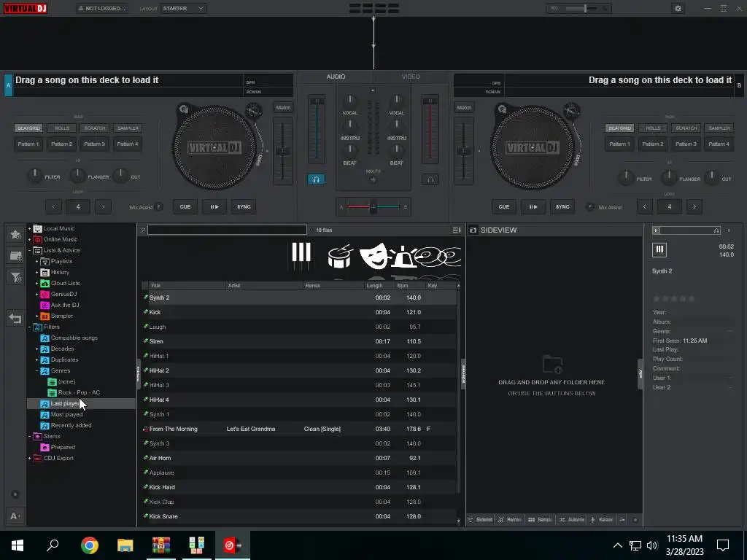Viewport: 747px width, 560px height.
Task: Toggle deck B headphone cue button
Action: (x=430, y=179)
